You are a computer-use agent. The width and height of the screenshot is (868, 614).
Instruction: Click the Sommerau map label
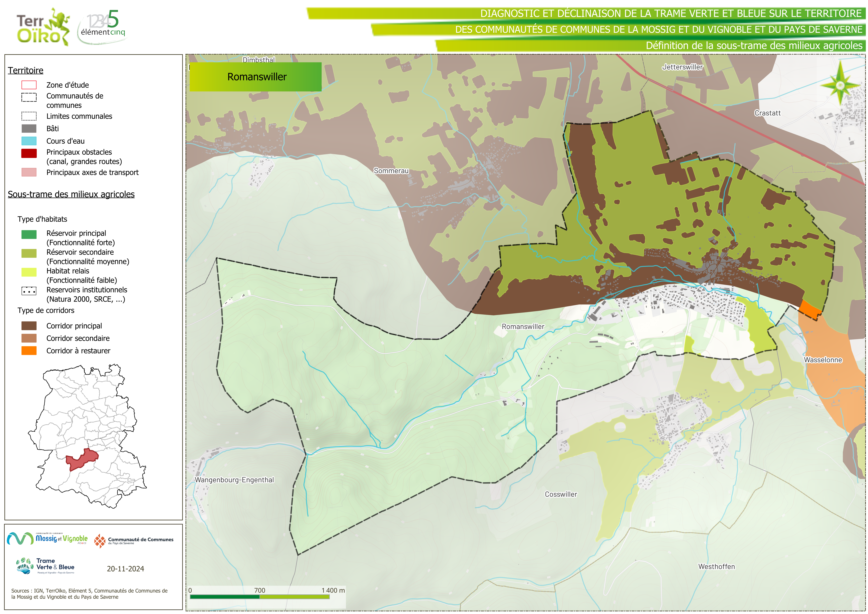pos(391,171)
